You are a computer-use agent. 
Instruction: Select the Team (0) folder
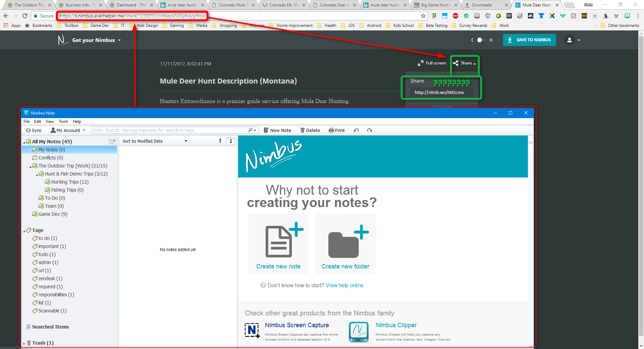(x=51, y=206)
